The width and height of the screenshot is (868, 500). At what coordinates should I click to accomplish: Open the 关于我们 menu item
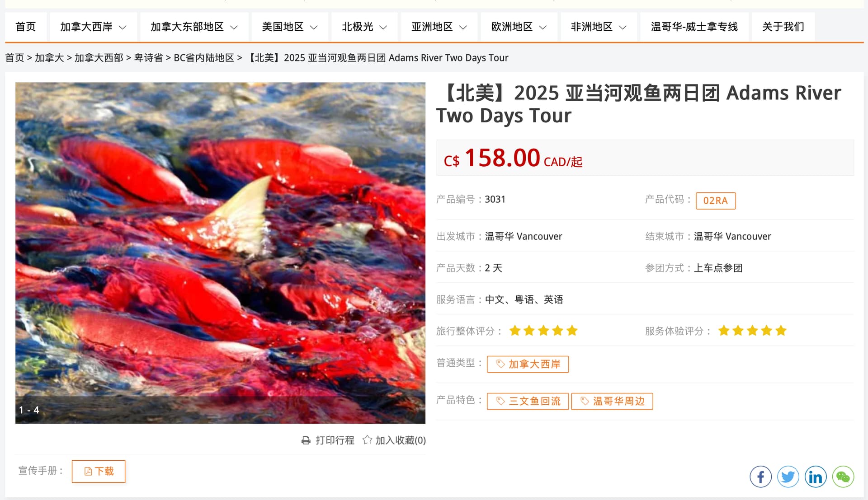pos(783,27)
